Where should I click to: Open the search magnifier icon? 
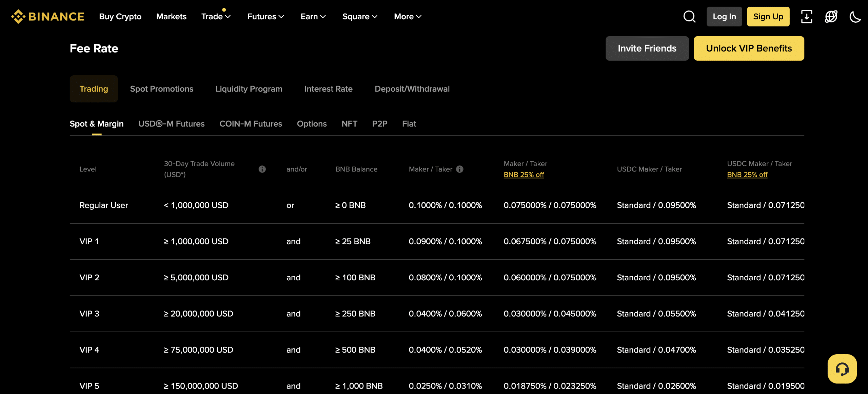689,16
